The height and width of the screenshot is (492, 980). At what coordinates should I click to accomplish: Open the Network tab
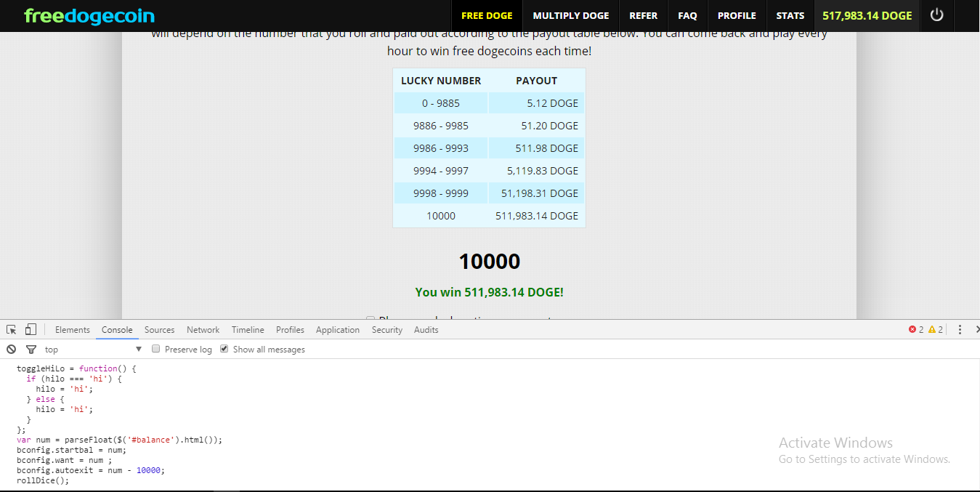203,329
